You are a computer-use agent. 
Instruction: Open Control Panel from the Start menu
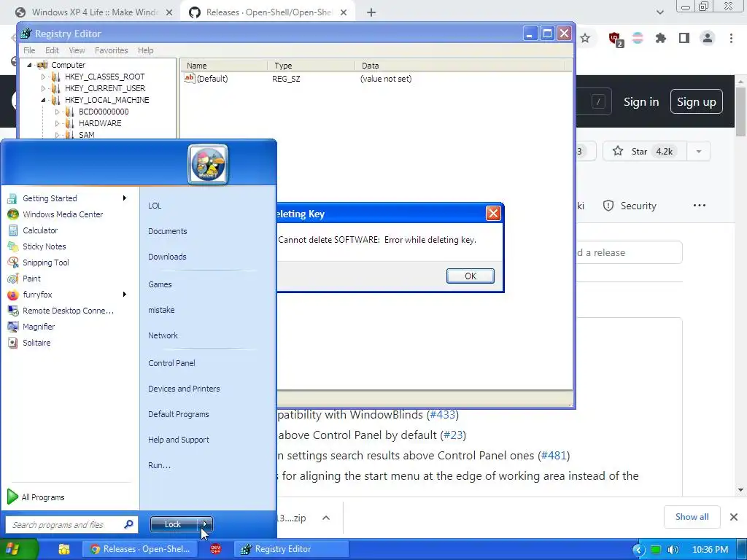click(x=171, y=363)
